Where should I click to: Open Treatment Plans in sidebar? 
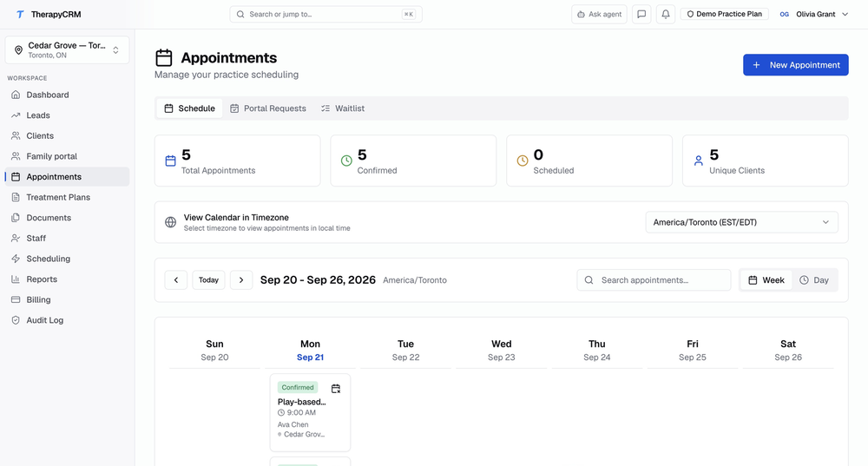(x=67, y=197)
